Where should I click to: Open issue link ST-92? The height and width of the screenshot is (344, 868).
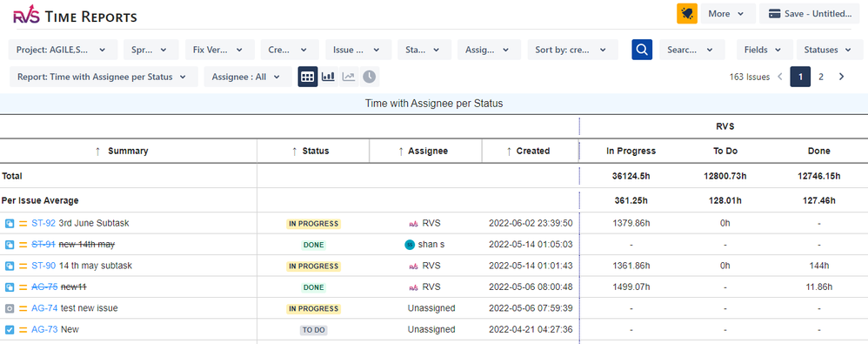click(x=43, y=223)
